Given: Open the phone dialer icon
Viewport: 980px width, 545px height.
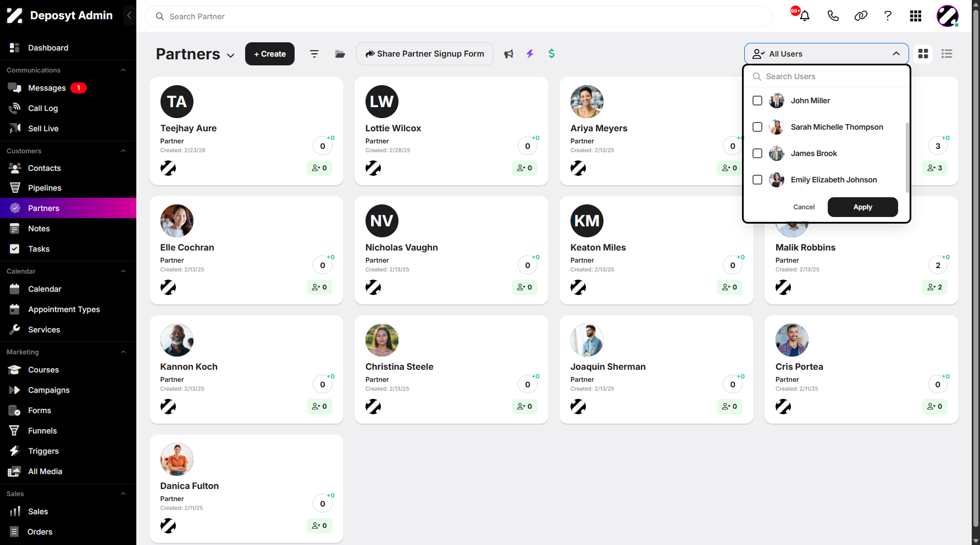Looking at the screenshot, I should (x=833, y=16).
